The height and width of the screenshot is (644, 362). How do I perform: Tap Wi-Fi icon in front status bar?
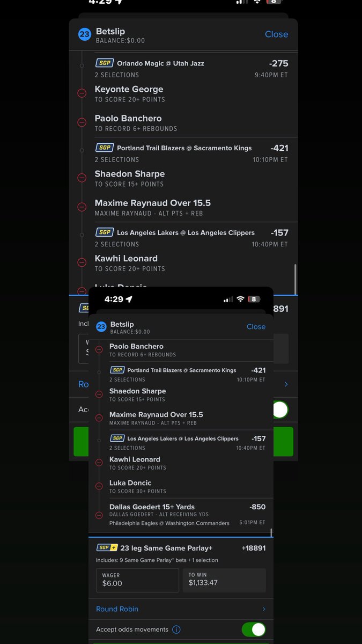coord(240,299)
